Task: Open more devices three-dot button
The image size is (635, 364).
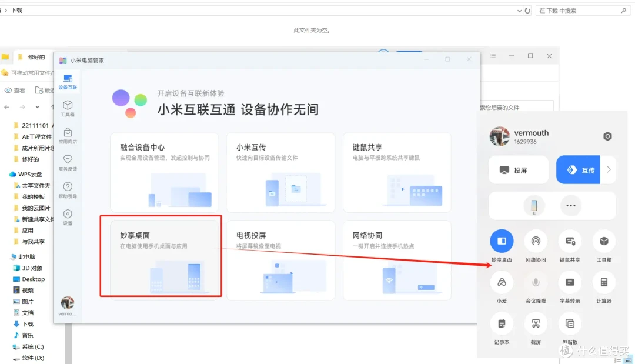Action: (x=570, y=206)
